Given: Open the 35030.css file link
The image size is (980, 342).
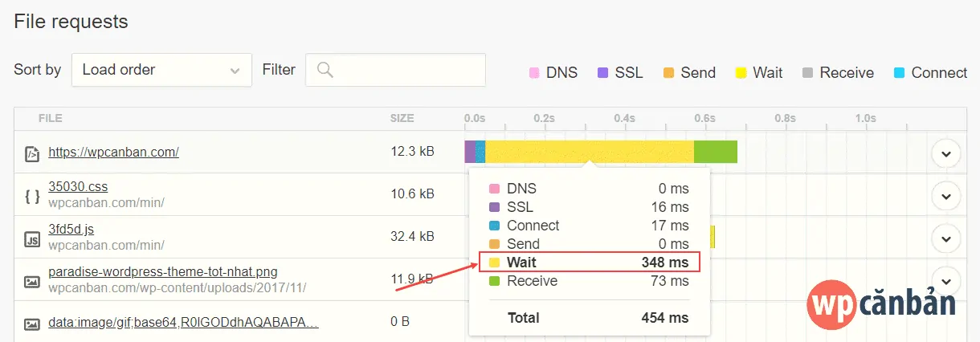Looking at the screenshot, I should point(78,187).
